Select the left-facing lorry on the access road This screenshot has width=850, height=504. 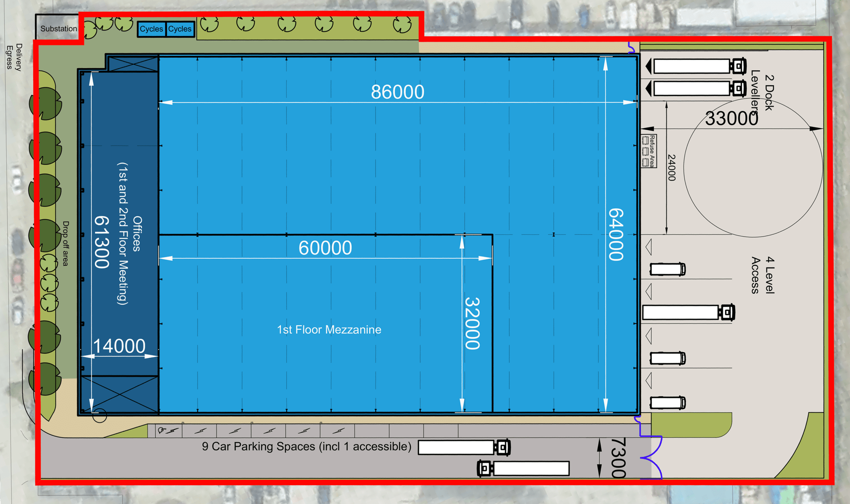pos(523,468)
